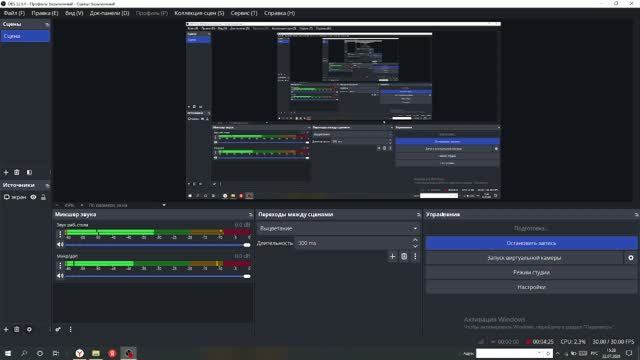Click duration field showing 300 ms

pyautogui.click(x=353, y=243)
